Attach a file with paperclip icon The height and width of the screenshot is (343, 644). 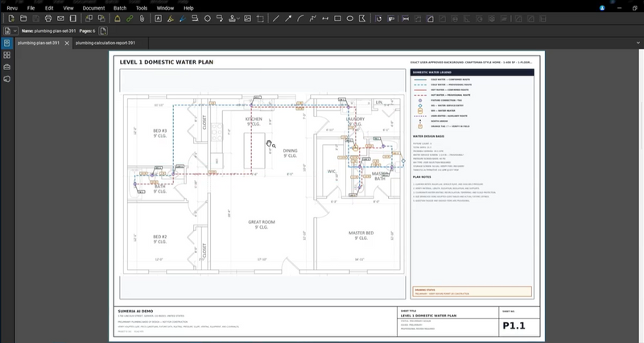(x=142, y=19)
